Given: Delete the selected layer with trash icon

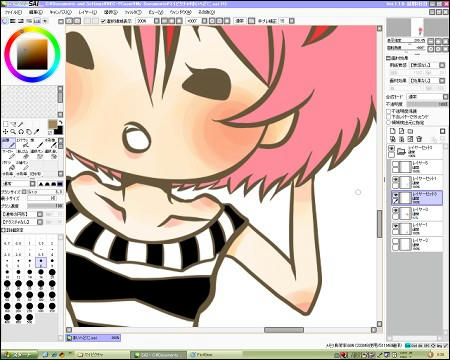Looking at the screenshot, I should click(x=419, y=139).
